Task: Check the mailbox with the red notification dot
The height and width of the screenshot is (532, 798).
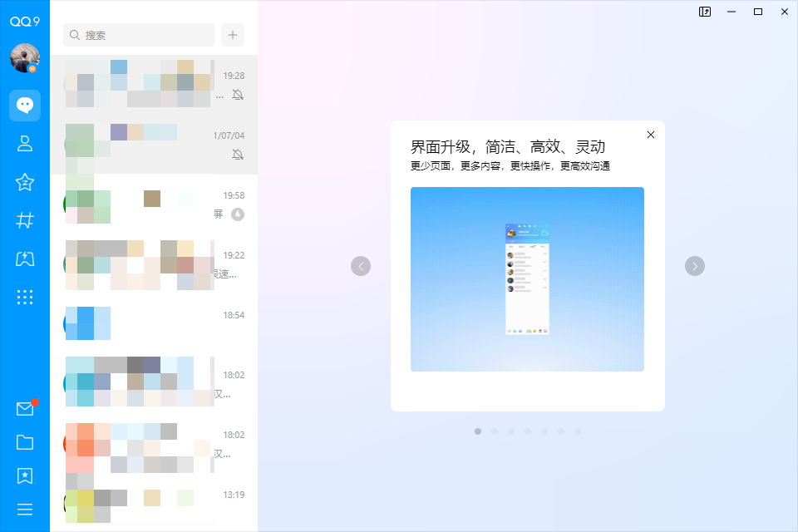Action: pyautogui.click(x=25, y=407)
